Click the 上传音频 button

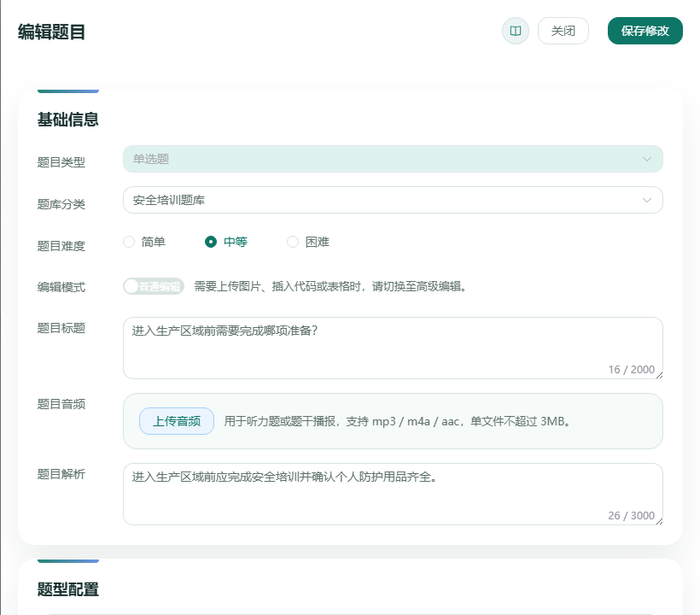(177, 421)
